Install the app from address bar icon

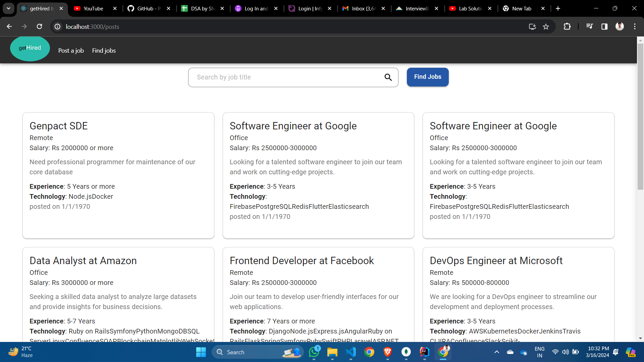(x=532, y=26)
